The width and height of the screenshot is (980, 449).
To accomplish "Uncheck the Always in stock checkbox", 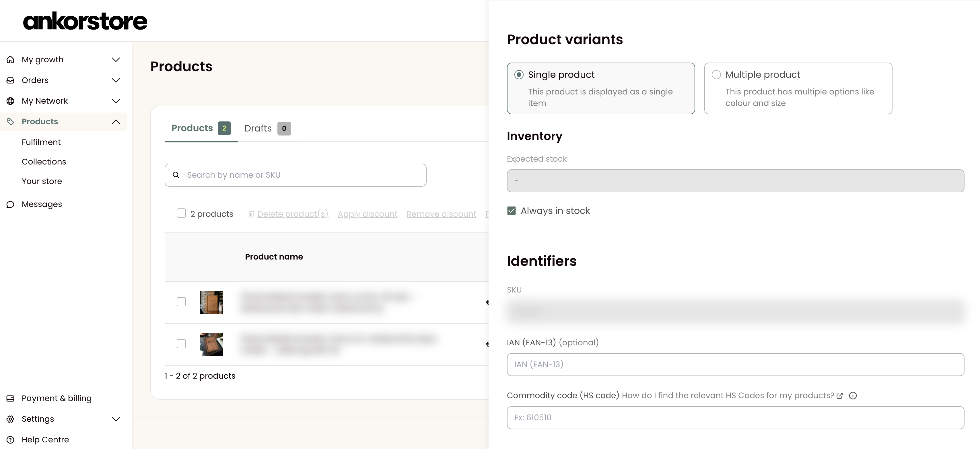I will (x=511, y=211).
